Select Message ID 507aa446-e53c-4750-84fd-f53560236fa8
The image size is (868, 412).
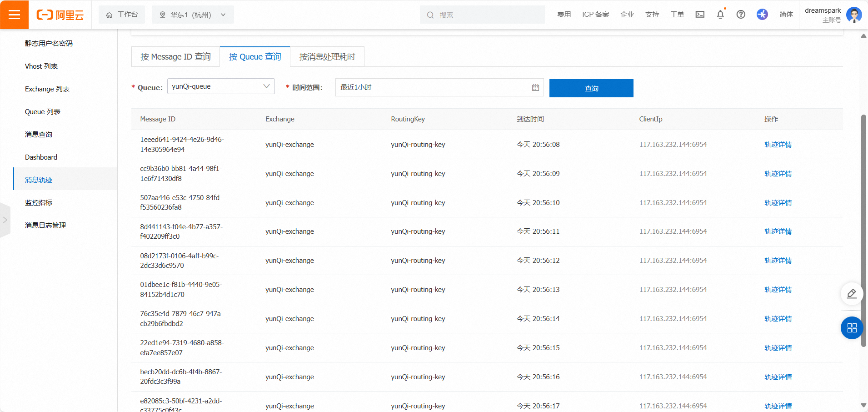point(181,202)
